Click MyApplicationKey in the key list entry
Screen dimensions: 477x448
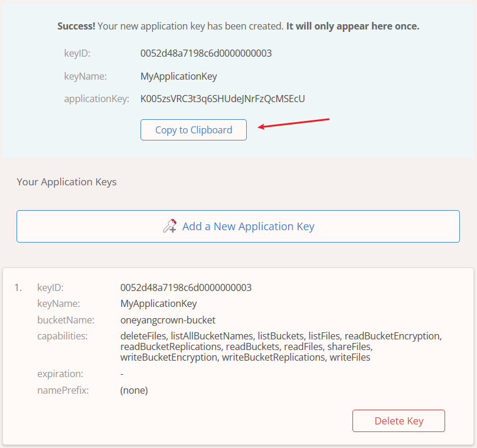159,304
